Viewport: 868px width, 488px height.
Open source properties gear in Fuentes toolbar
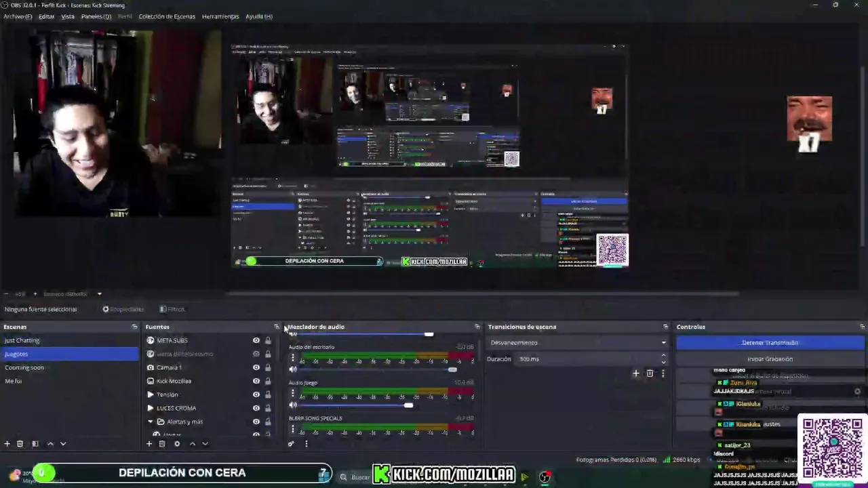177,444
